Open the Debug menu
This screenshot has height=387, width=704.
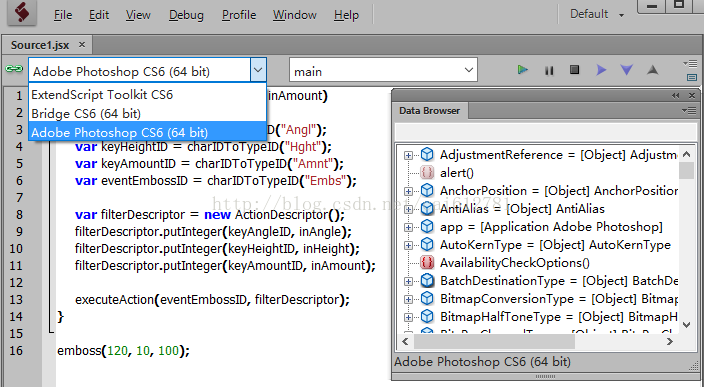pos(186,15)
